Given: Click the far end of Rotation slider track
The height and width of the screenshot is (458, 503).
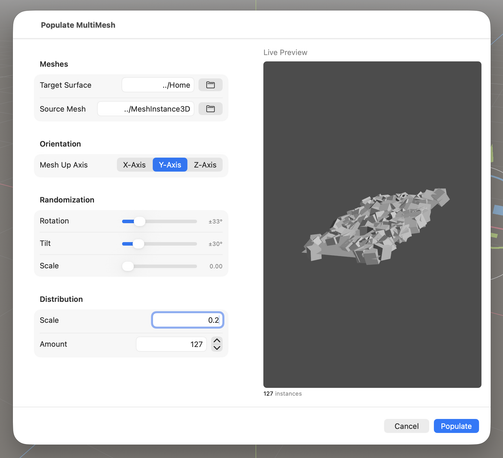Looking at the screenshot, I should point(195,221).
